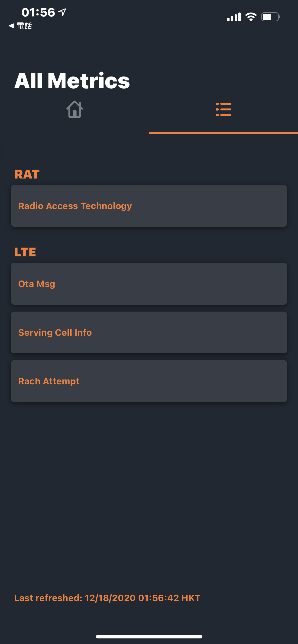Image resolution: width=298 pixels, height=644 pixels.
Task: Tap the back arrow to 電話
Action: click(11, 26)
